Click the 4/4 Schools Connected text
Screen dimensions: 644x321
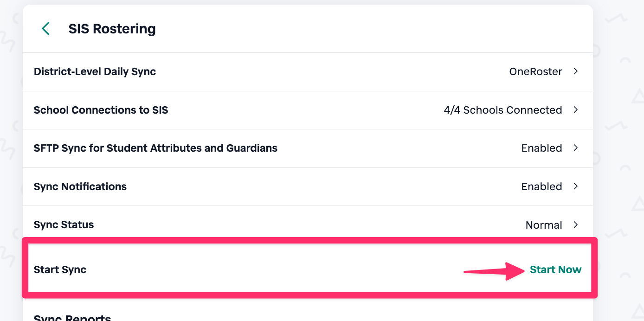coord(502,110)
